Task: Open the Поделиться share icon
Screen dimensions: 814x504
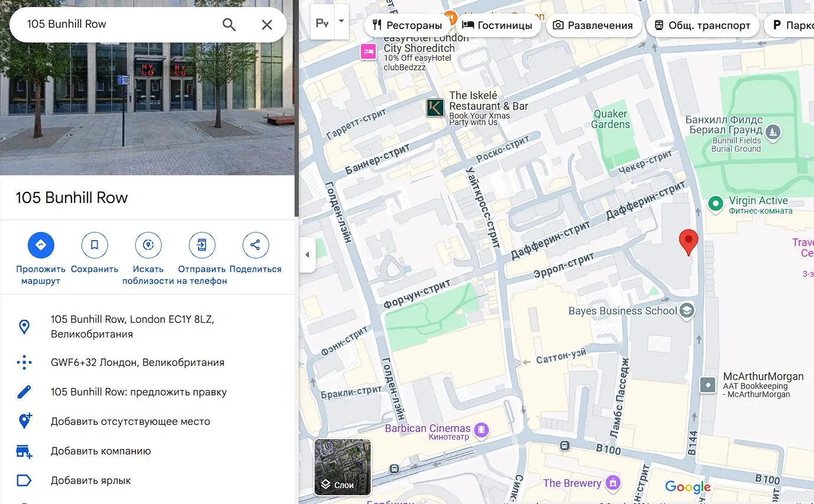Action: (x=256, y=244)
